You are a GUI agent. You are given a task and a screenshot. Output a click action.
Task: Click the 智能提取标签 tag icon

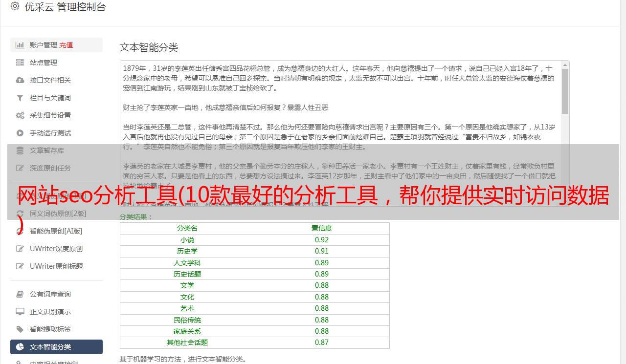[20, 329]
